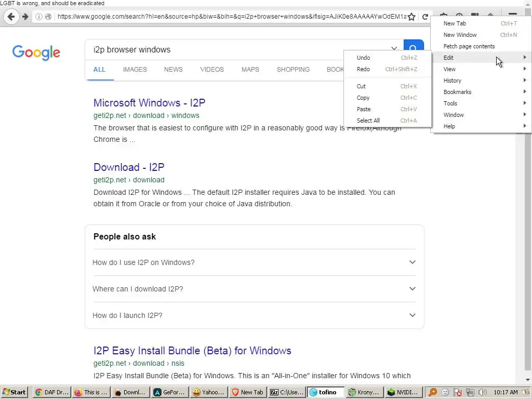Go forward using the forward arrow
This screenshot has width=532, height=399.
click(25, 16)
